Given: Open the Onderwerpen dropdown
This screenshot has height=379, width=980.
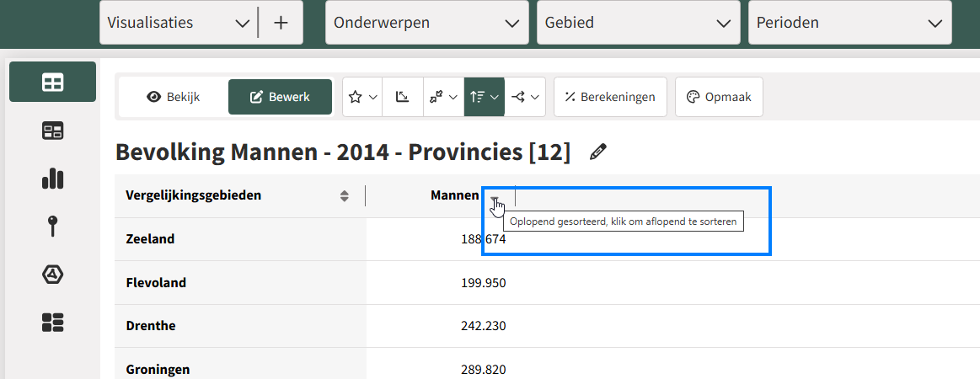Looking at the screenshot, I should [427, 23].
